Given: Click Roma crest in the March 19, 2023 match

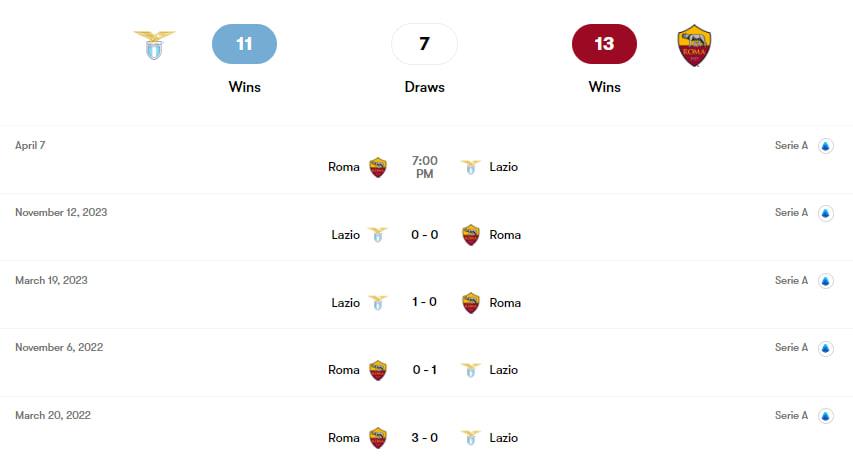Looking at the screenshot, I should pos(471,302).
